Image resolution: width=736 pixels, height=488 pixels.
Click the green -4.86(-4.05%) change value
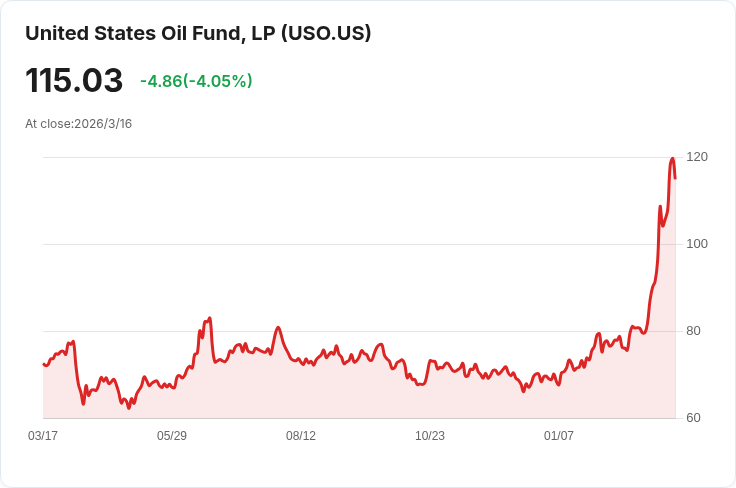point(196,81)
